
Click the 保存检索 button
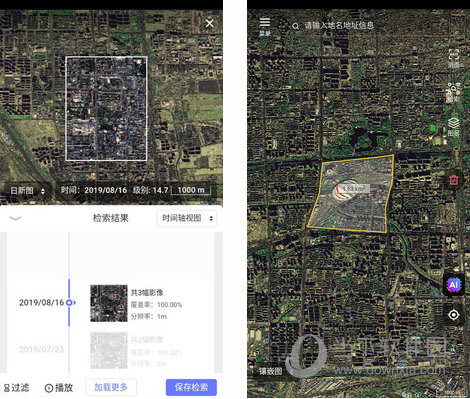[x=191, y=387]
